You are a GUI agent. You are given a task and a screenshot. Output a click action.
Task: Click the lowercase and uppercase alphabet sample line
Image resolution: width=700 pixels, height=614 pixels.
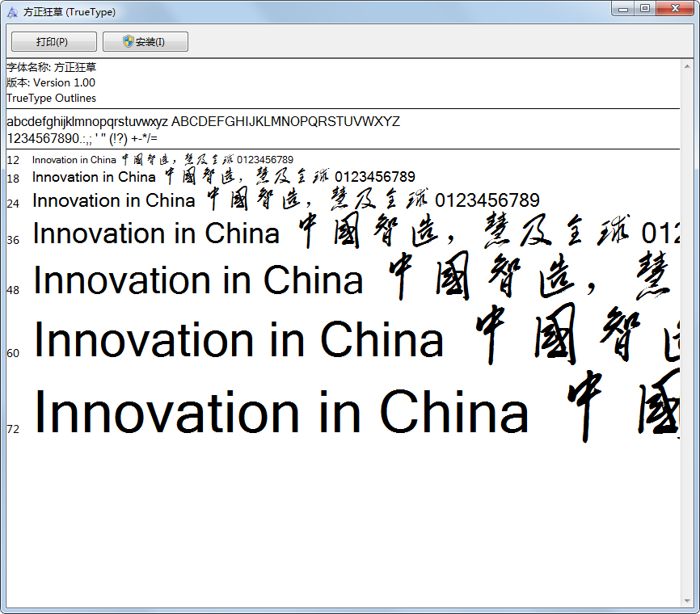[x=203, y=121]
